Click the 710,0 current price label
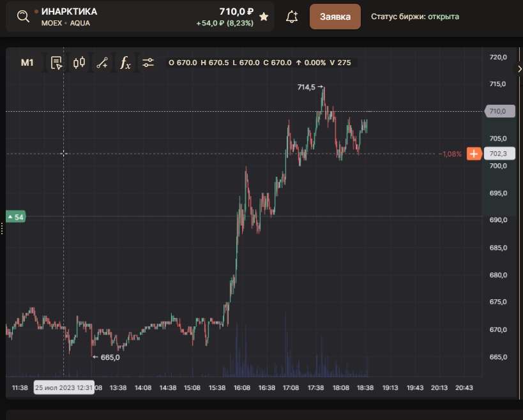This screenshot has width=523, height=420. tap(499, 111)
